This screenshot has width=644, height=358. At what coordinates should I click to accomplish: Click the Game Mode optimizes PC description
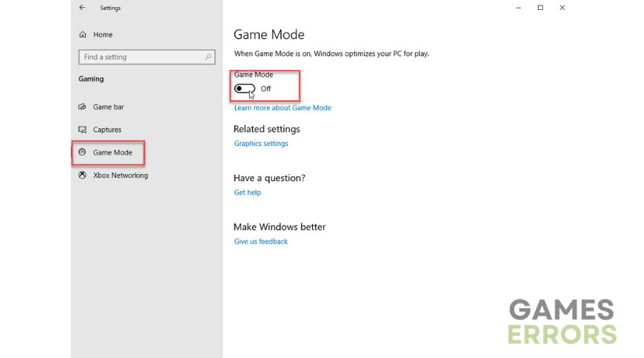pos(331,54)
